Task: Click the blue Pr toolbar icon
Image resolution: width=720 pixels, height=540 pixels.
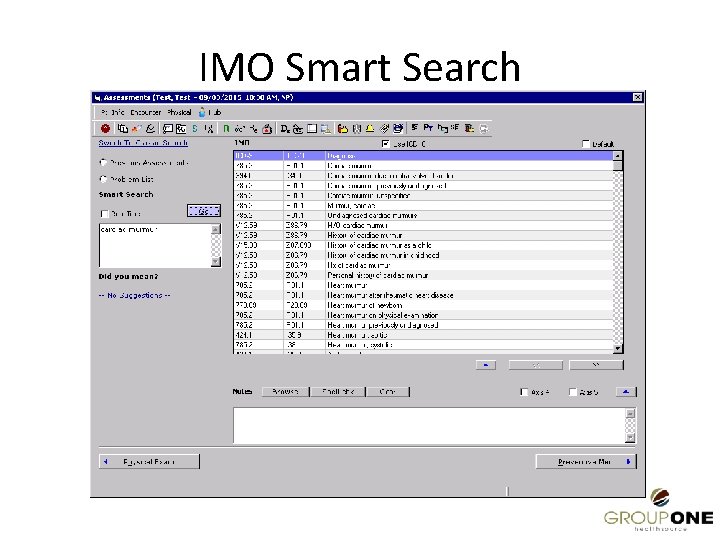Action: pyautogui.click(x=428, y=128)
